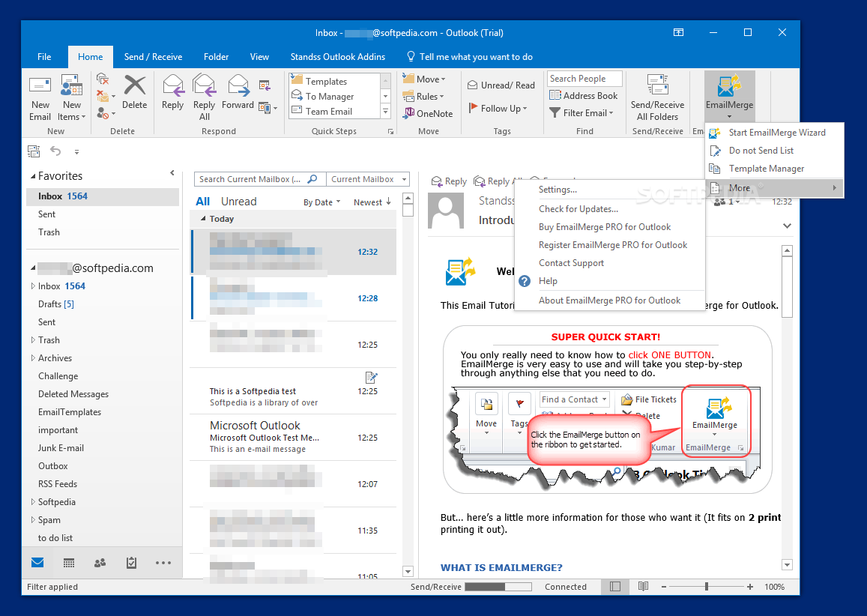This screenshot has width=867, height=616.
Task: Click Search Current Mailbox field
Action: click(x=260, y=179)
